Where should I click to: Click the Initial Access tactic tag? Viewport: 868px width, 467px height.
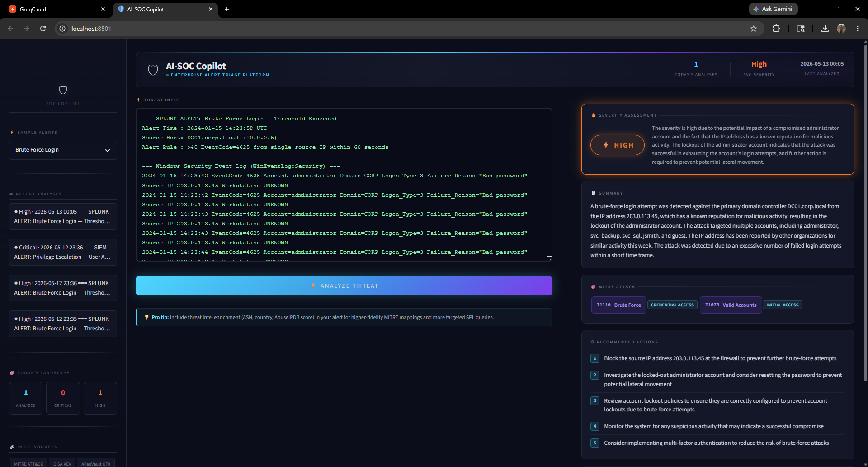tap(783, 305)
